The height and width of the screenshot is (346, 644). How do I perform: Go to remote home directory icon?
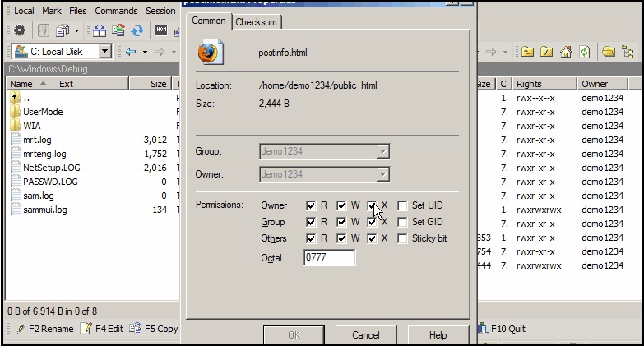[x=566, y=52]
